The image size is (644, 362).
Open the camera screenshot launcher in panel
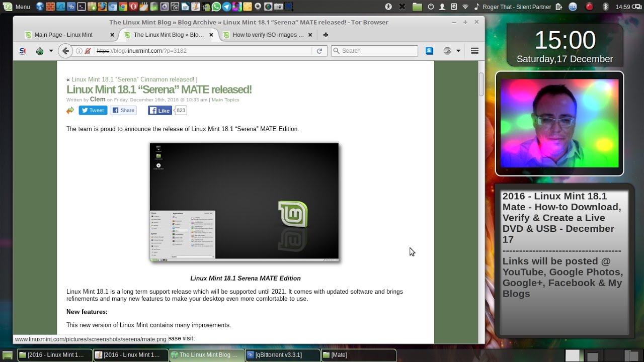point(278,7)
